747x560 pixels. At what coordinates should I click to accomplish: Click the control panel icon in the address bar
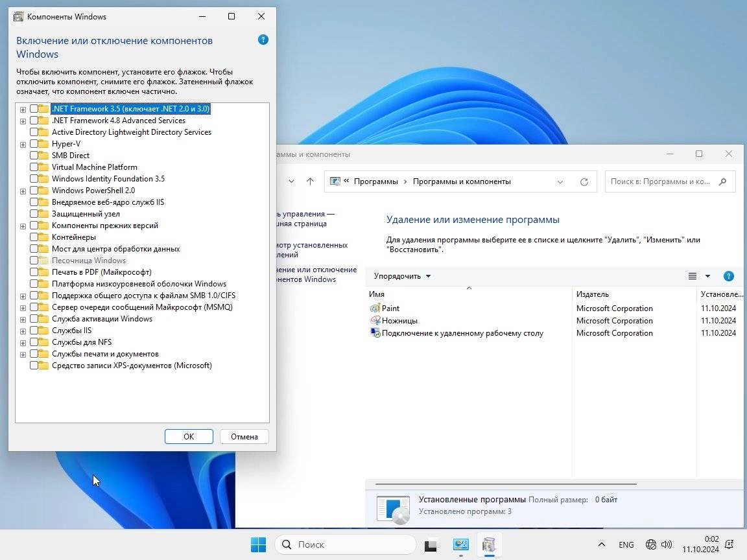pyautogui.click(x=335, y=181)
